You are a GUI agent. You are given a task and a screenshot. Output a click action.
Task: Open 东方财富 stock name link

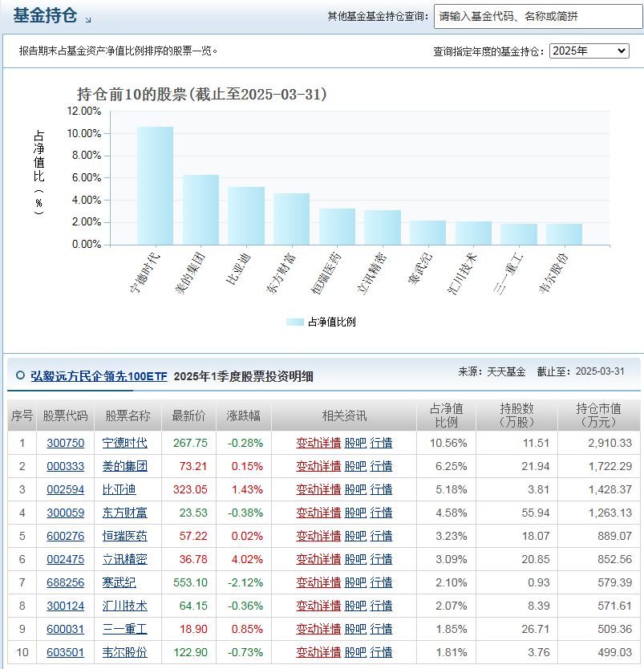(124, 513)
